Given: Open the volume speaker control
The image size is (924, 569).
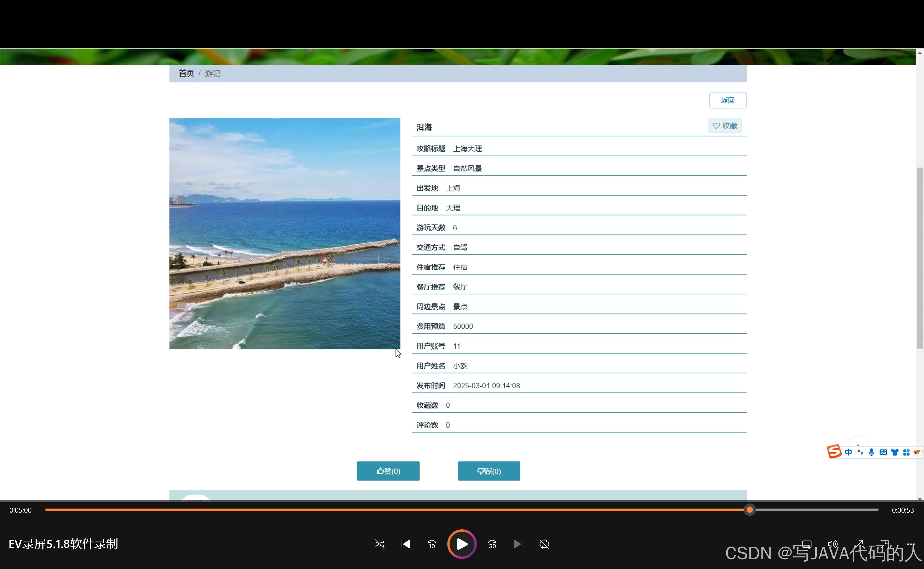Looking at the screenshot, I should [x=832, y=544].
